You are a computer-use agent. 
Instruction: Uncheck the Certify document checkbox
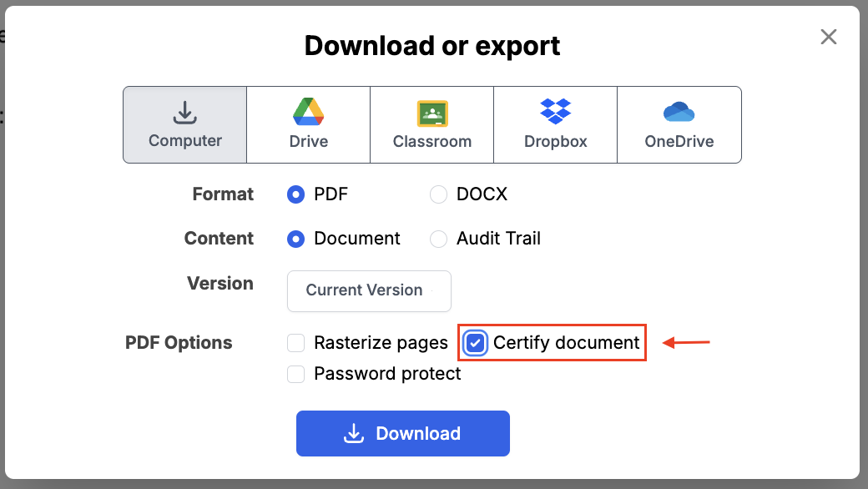pos(476,343)
